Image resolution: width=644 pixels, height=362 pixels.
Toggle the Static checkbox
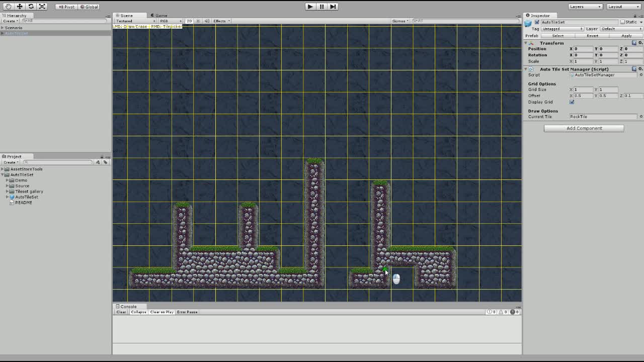coord(622,22)
